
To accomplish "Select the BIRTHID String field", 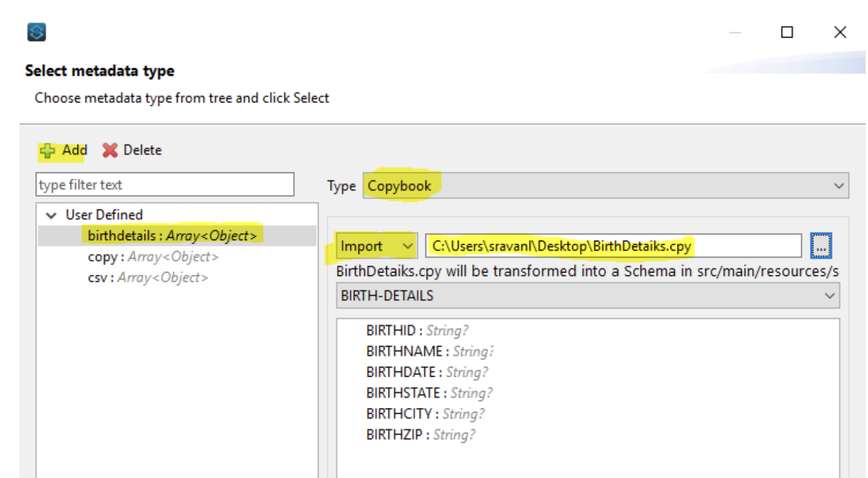I will [417, 331].
